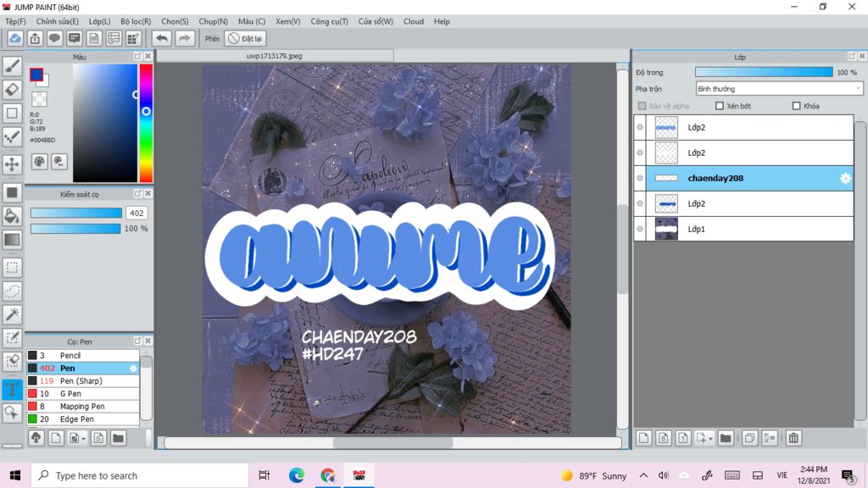Click the Lớp1 layer thumbnail
The height and width of the screenshot is (488, 868).
pos(666,229)
